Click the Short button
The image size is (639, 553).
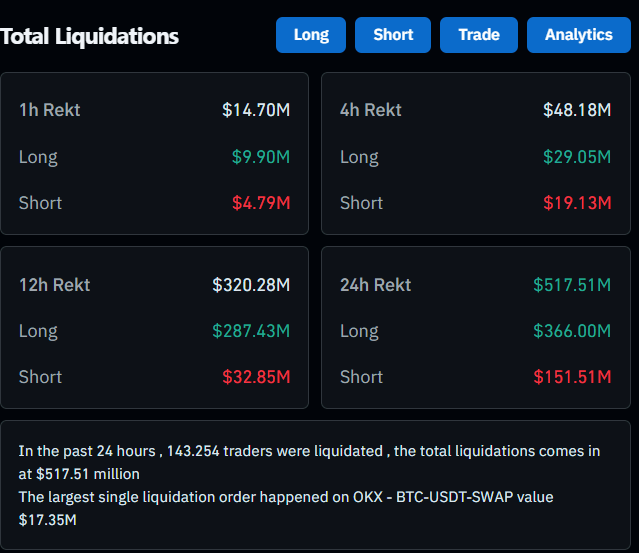point(393,35)
